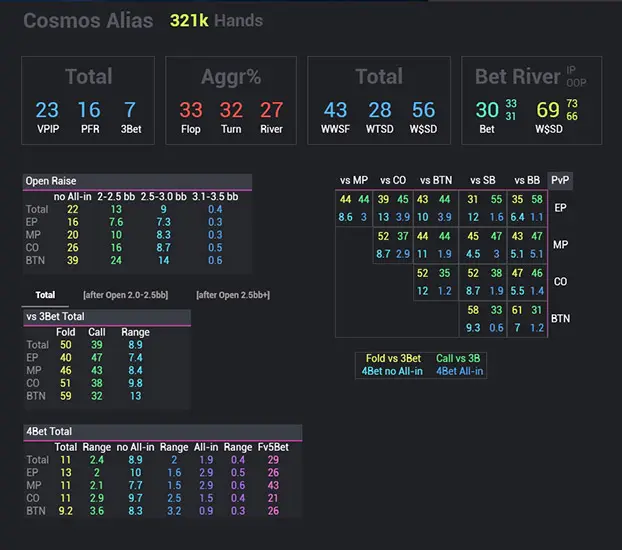Switch to the 'after Open 2.5bb+' tab

point(233,296)
